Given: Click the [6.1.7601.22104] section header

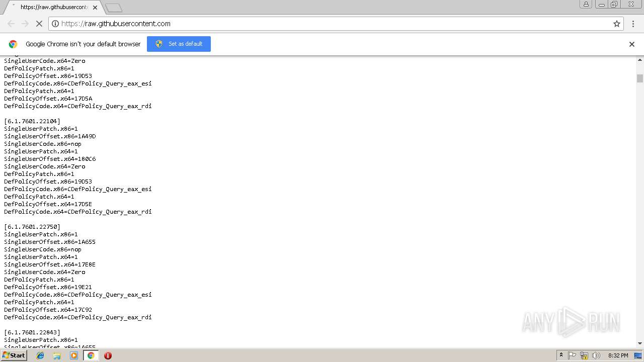Looking at the screenshot, I should click(x=32, y=121).
